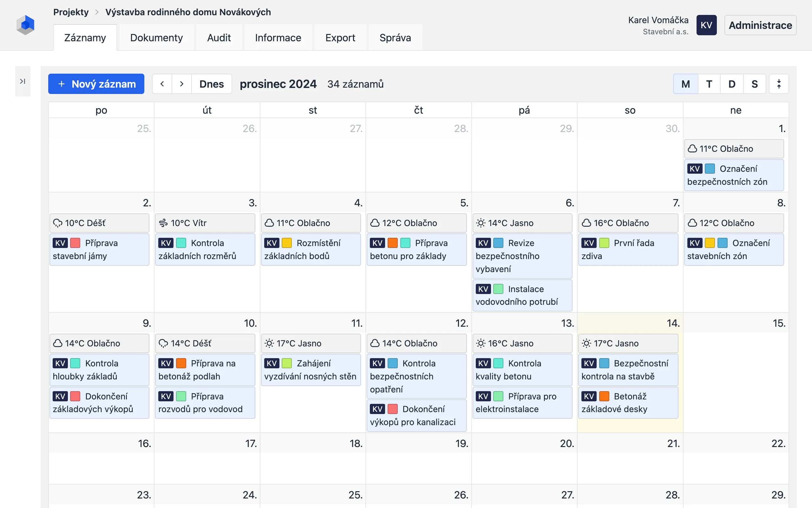Open record Příprava pro elektroinstalace
The height and width of the screenshot is (508, 812).
click(x=522, y=403)
